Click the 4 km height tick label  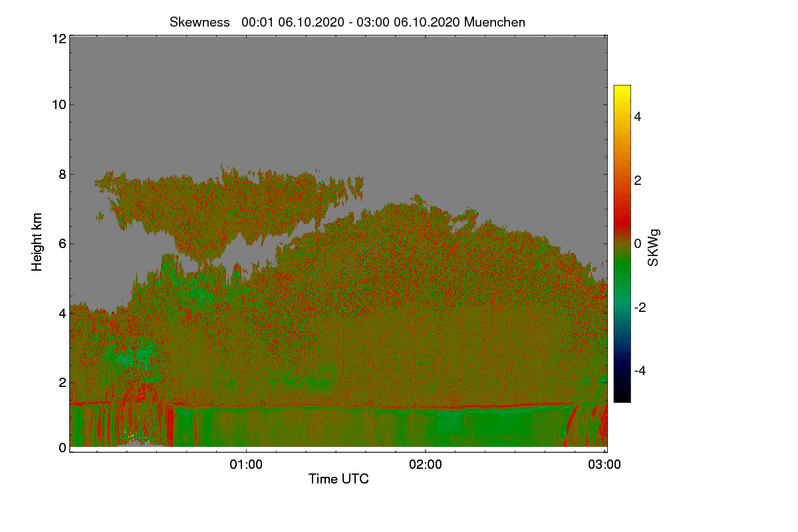(63, 313)
